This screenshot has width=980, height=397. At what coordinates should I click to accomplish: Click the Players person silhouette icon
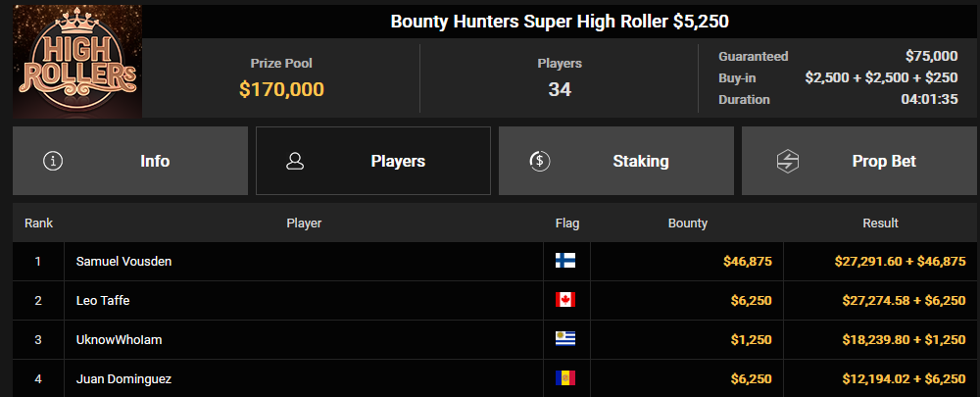(x=295, y=162)
